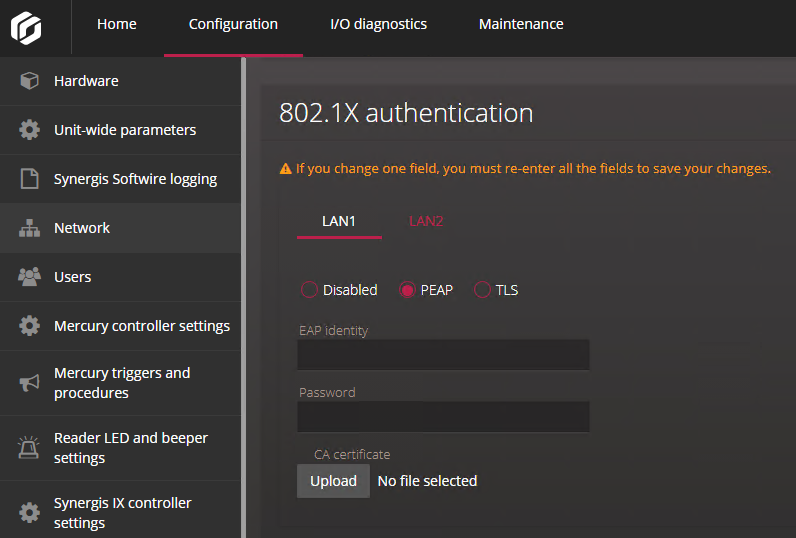Select the TLS authentication option

(482, 290)
